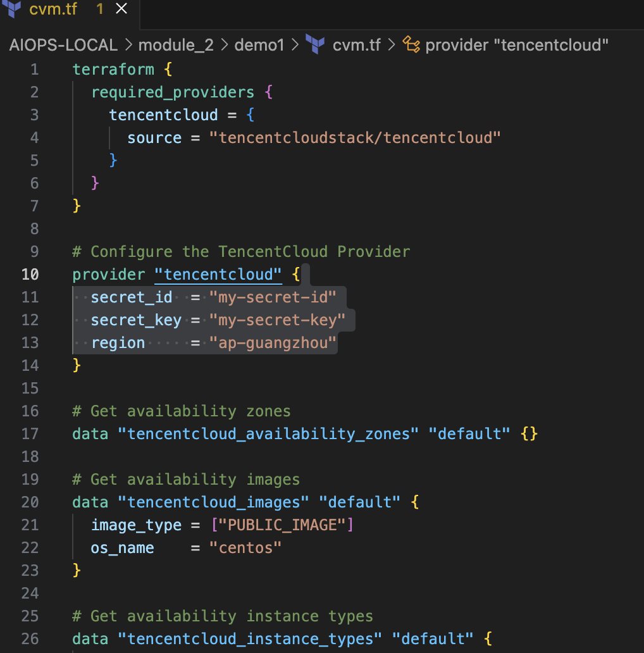Image resolution: width=644 pixels, height=653 pixels.
Task: Click the Get availability instance types comment
Action: [x=222, y=616]
